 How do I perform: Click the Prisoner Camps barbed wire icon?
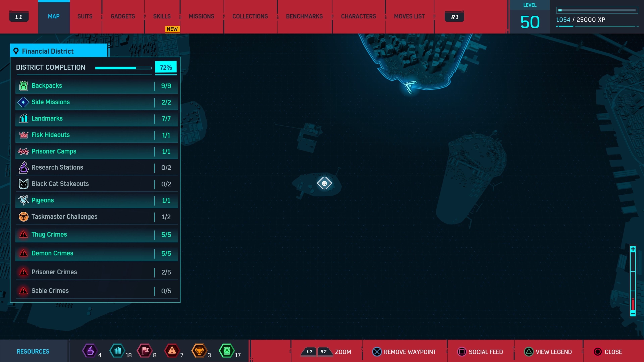coord(23,151)
